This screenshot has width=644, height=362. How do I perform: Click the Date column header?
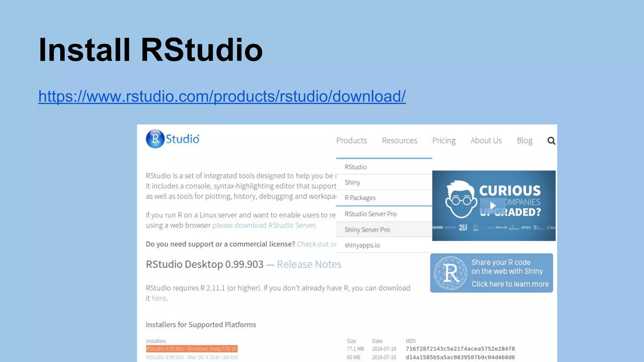coord(377,341)
